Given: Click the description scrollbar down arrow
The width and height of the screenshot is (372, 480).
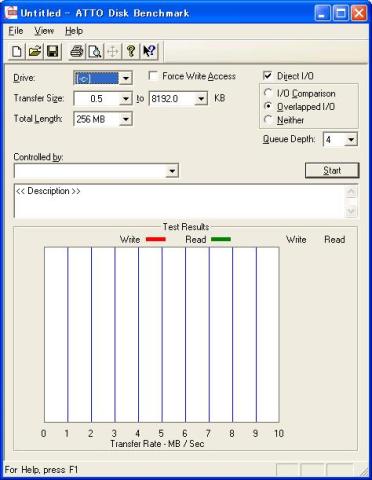Looking at the screenshot, I should 351,211.
